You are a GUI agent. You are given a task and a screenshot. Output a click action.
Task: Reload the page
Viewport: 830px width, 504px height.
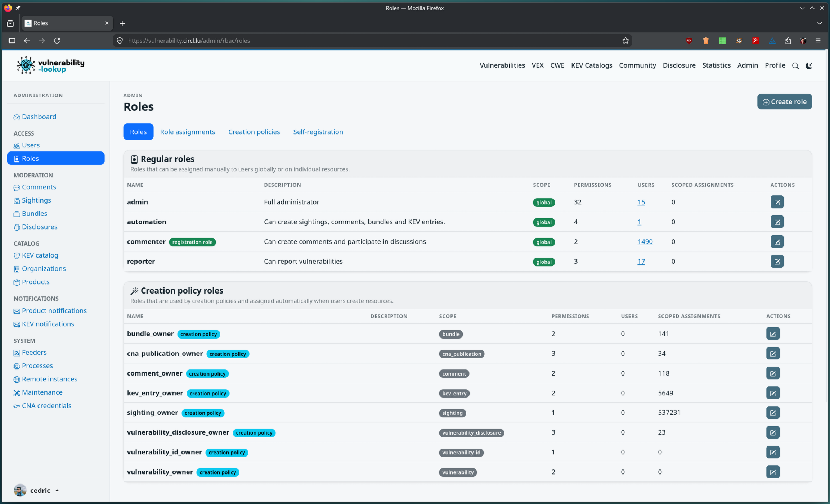pos(57,41)
